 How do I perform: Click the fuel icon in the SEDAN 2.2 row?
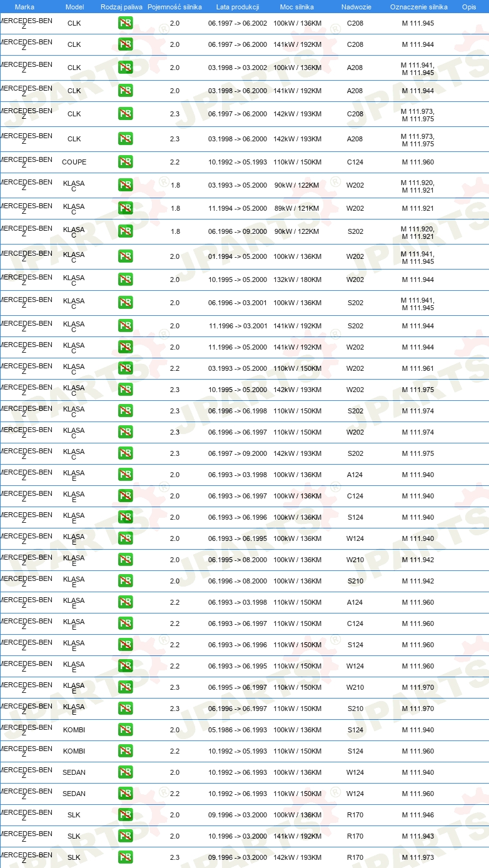point(125,794)
